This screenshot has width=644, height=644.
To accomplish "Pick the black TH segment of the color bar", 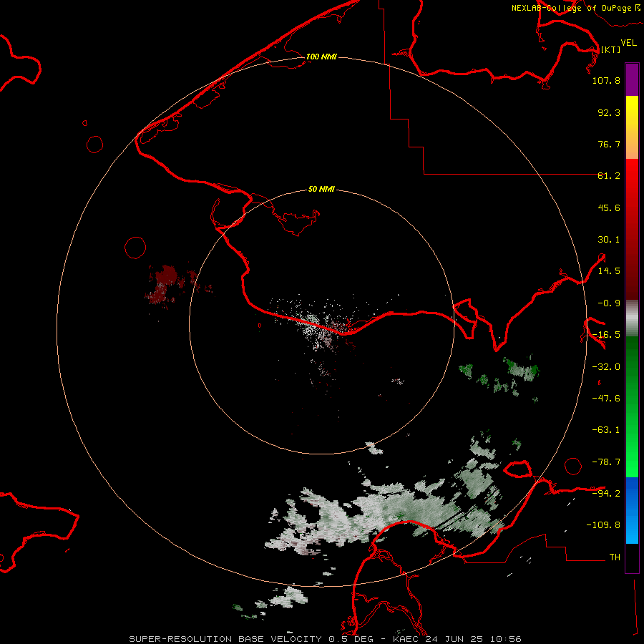I will 632,557.
